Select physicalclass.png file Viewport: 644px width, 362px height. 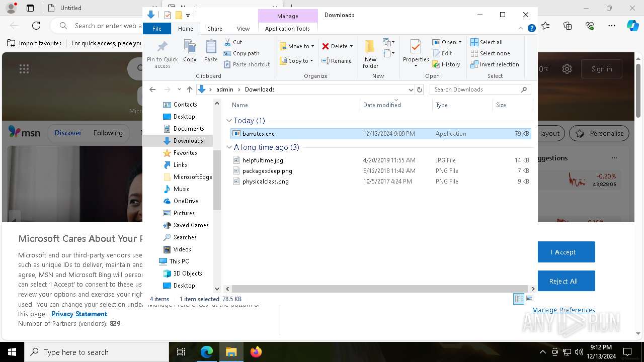[380, 182]
